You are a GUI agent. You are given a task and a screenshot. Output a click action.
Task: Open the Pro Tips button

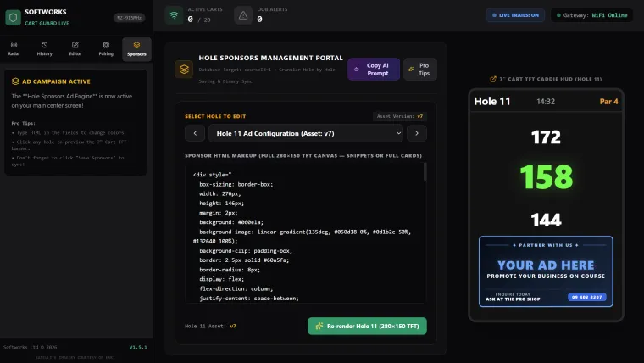(x=420, y=69)
